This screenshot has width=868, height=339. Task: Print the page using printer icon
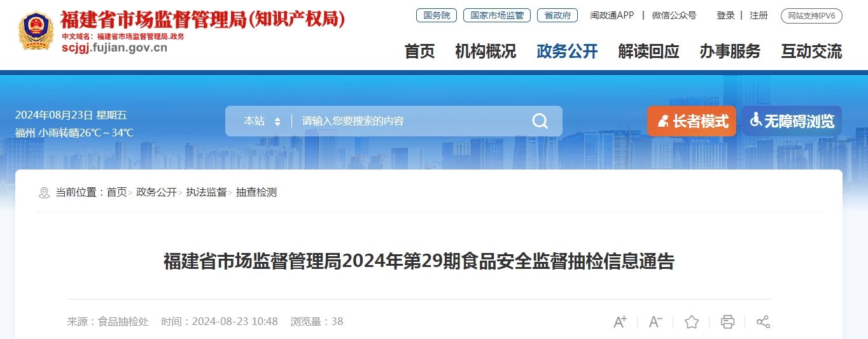727,322
